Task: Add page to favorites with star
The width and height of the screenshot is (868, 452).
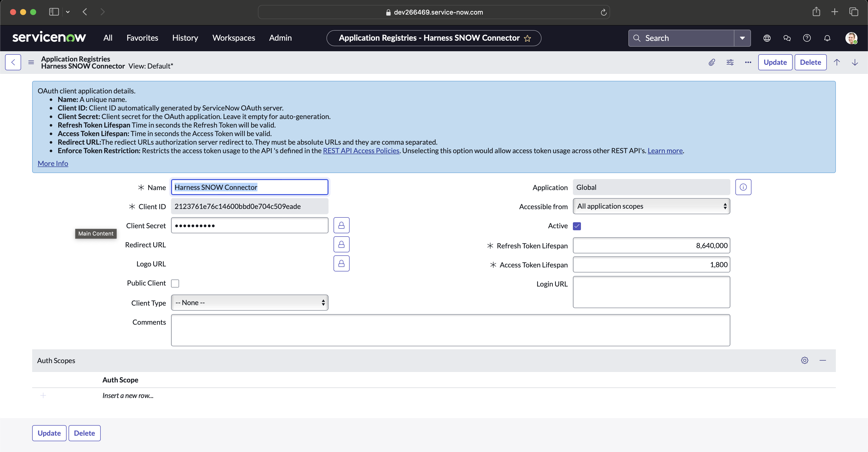Action: tap(527, 38)
